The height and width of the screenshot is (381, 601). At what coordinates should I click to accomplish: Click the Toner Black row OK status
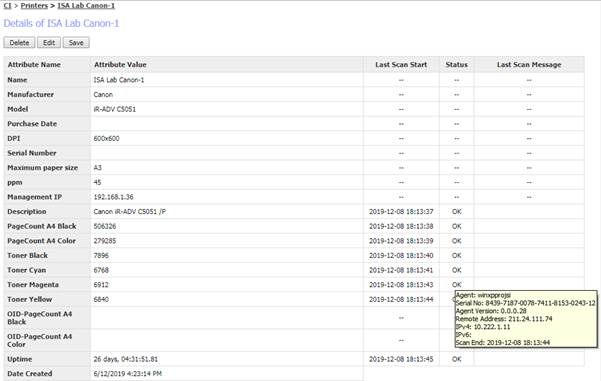[456, 255]
